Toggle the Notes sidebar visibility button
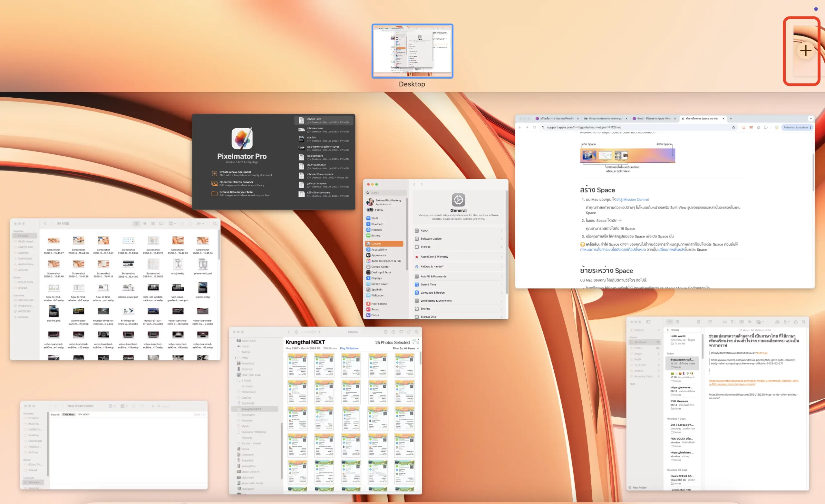Image resolution: width=825 pixels, height=504 pixels. pos(648,322)
